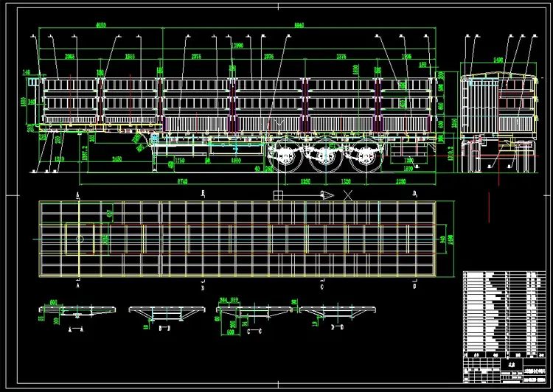This screenshot has width=553, height=392.
Task: Click the 1310 landing dimension
Action: [59, 159]
